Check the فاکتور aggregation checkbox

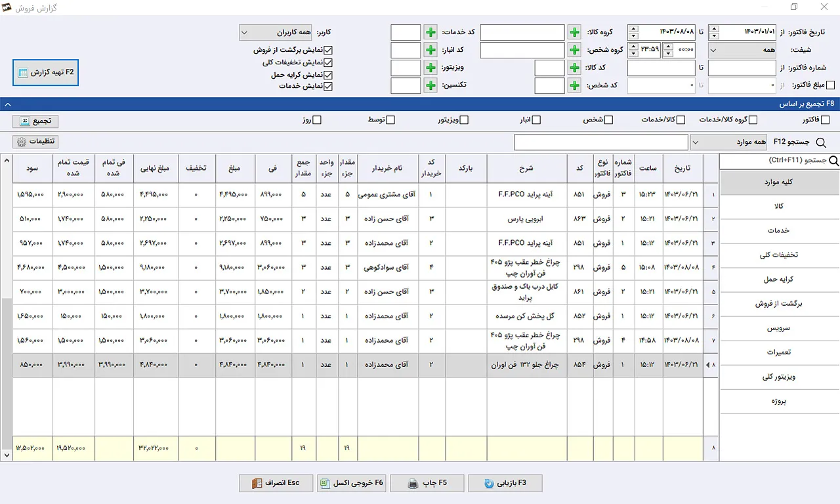[x=826, y=120]
